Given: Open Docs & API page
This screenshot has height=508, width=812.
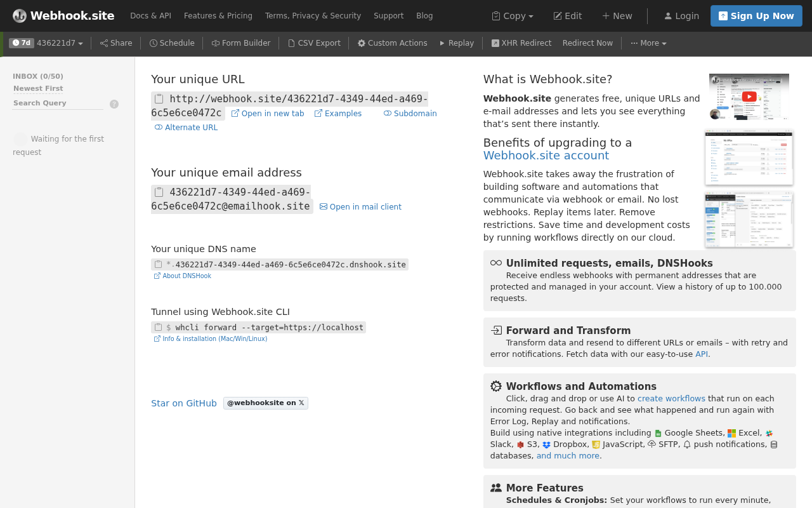Looking at the screenshot, I should [150, 16].
